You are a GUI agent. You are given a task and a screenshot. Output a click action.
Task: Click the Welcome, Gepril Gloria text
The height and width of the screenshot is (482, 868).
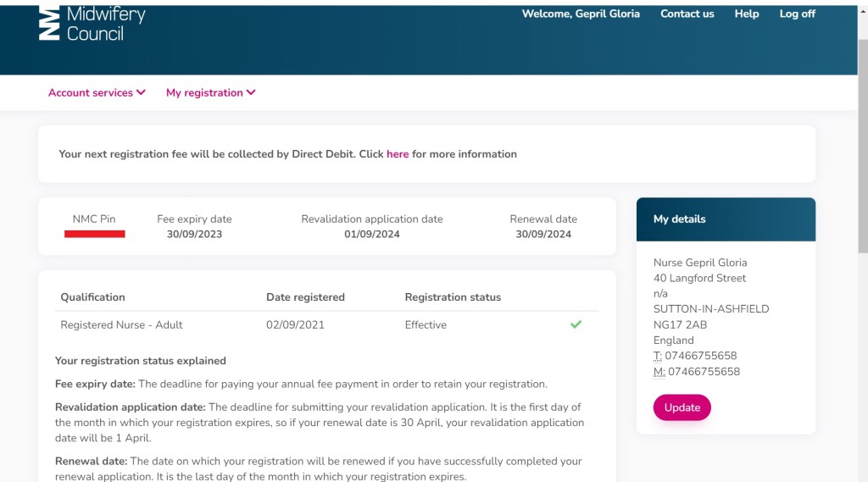click(x=581, y=14)
